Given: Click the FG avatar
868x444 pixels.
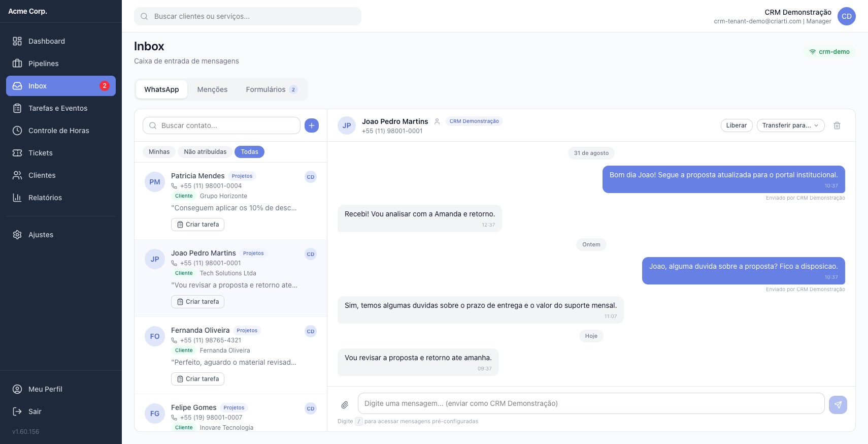Looking at the screenshot, I should (155, 414).
